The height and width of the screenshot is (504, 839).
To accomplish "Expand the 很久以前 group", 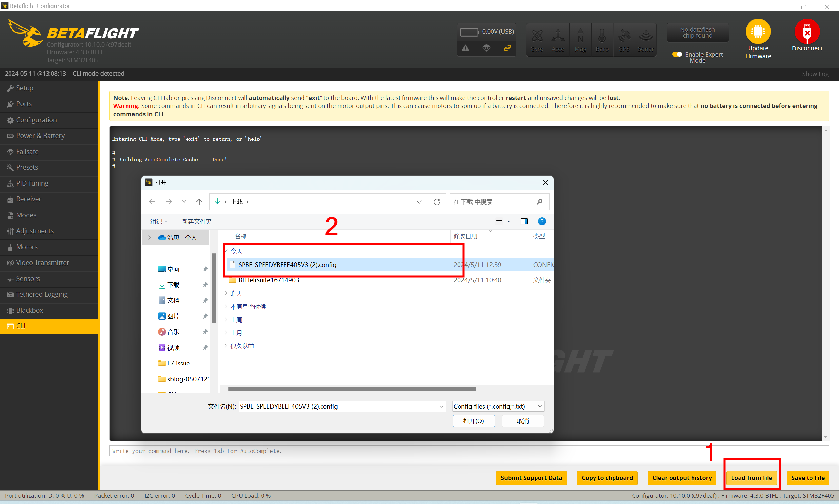I will (x=226, y=346).
